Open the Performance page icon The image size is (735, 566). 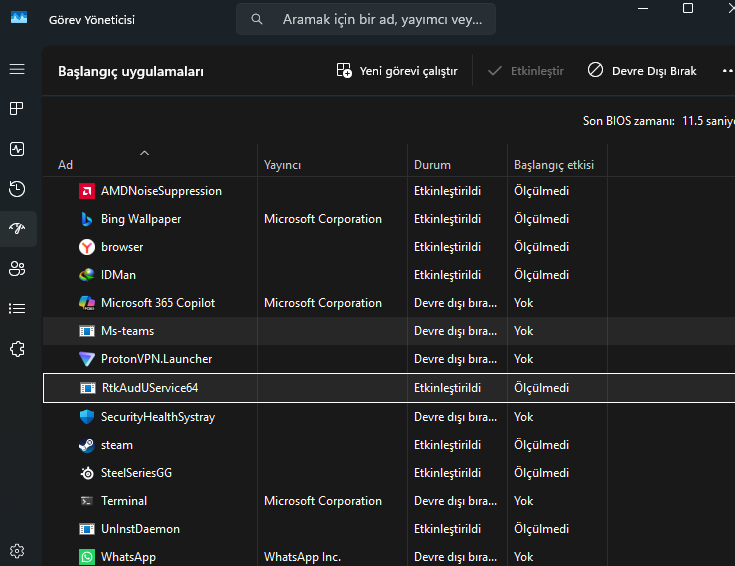17,149
